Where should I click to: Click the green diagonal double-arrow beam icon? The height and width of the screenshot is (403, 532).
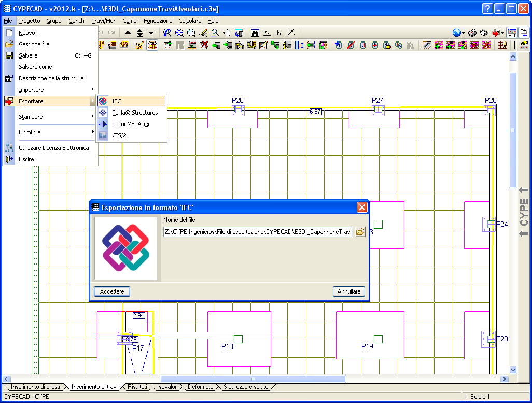[x=275, y=45]
